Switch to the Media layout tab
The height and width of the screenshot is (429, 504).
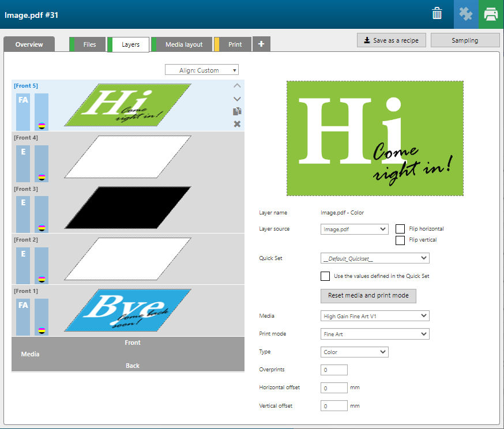[x=183, y=44]
